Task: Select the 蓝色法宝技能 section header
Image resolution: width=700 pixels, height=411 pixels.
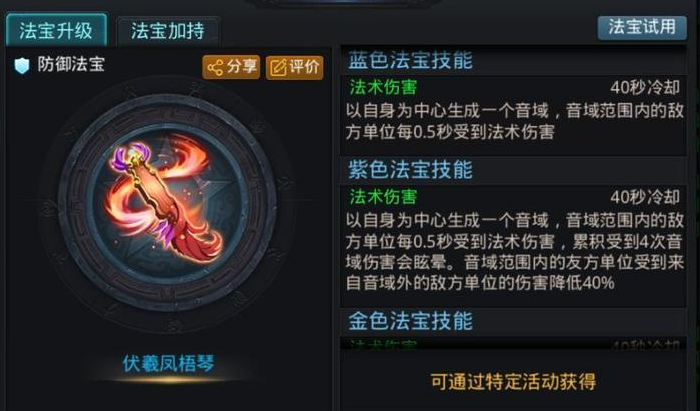Action: (x=410, y=61)
